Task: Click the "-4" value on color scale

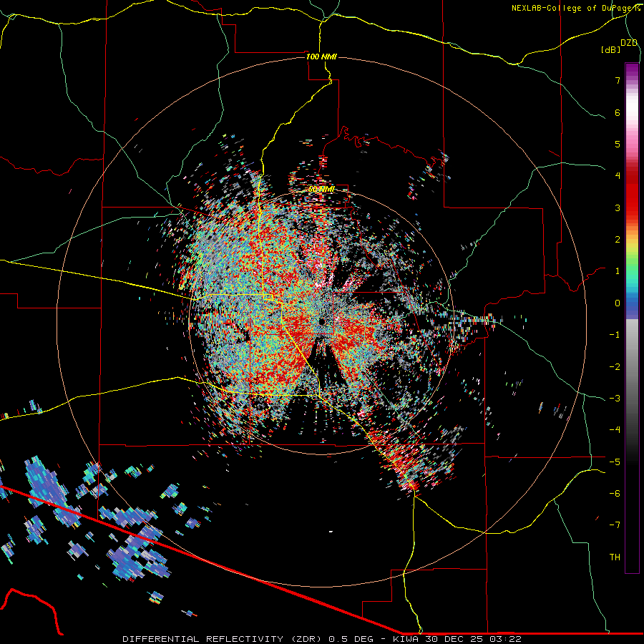Action: point(615,430)
